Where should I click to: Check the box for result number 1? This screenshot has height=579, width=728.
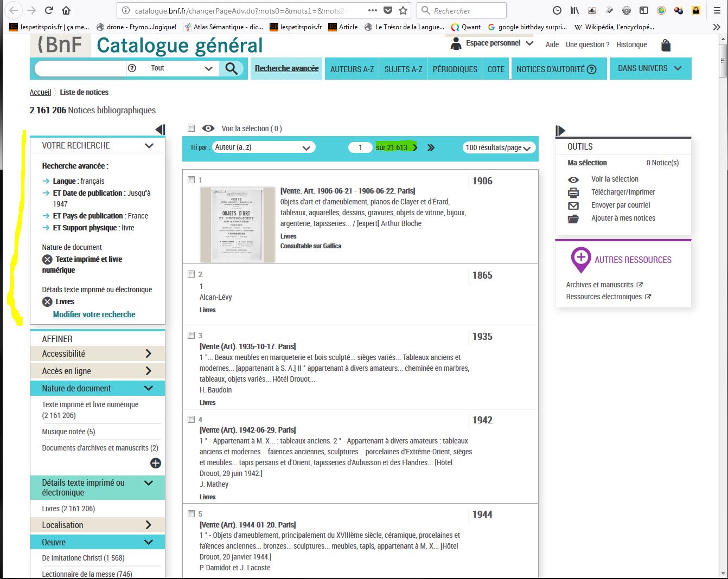[x=191, y=180]
